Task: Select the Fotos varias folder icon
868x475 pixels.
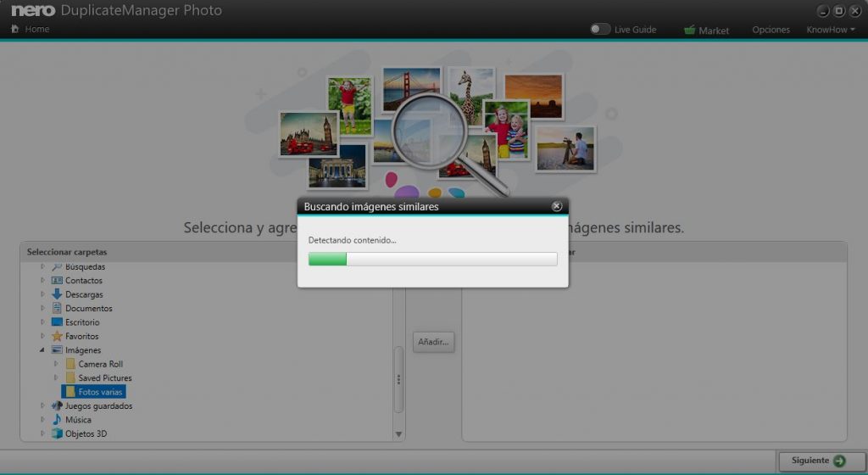Action: tap(70, 391)
